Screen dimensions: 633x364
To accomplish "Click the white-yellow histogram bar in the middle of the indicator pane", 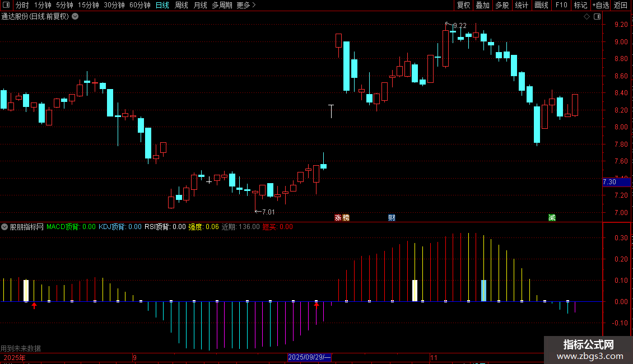I will (x=415, y=291).
